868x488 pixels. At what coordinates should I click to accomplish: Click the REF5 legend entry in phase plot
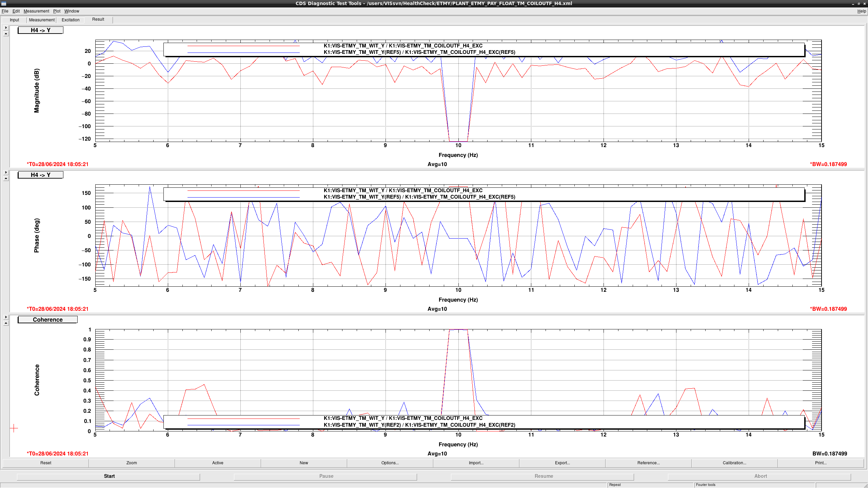[x=419, y=197]
